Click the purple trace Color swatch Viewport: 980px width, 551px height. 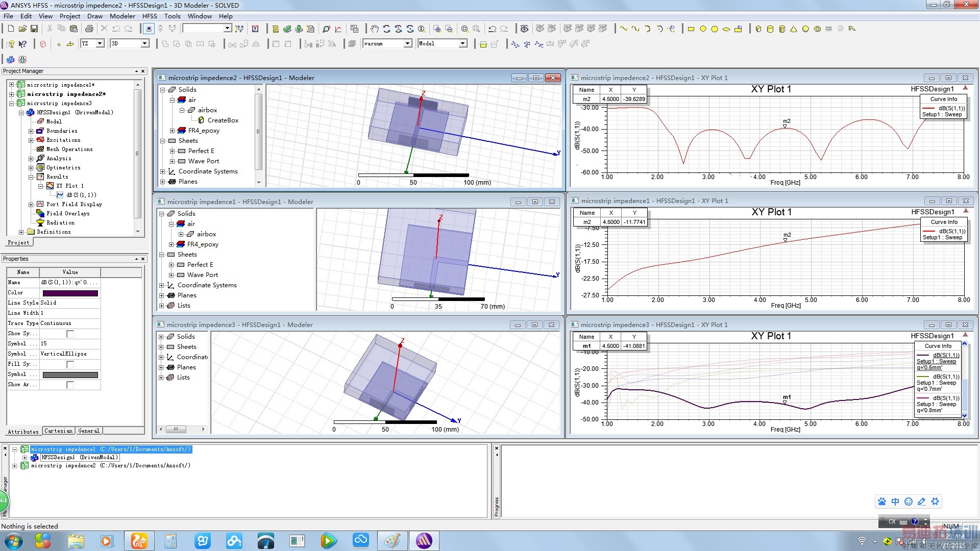pos(70,293)
